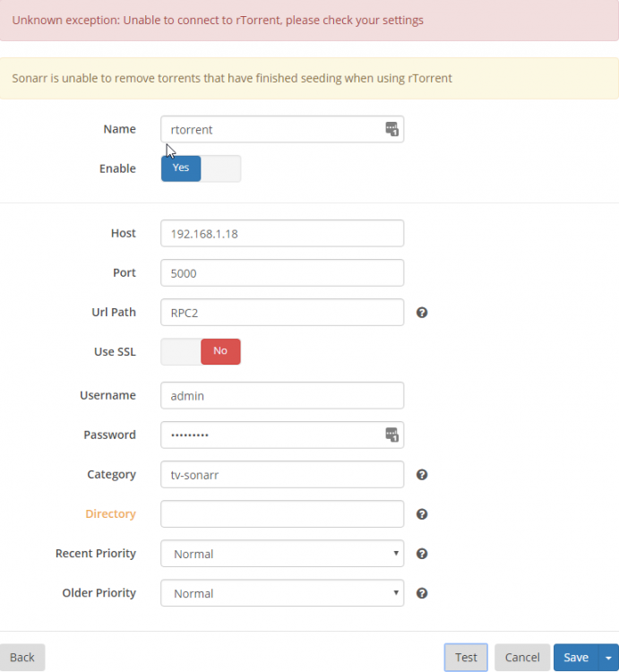Open the Older Priority dropdown
Screen dimensions: 619x672
pyautogui.click(x=282, y=593)
